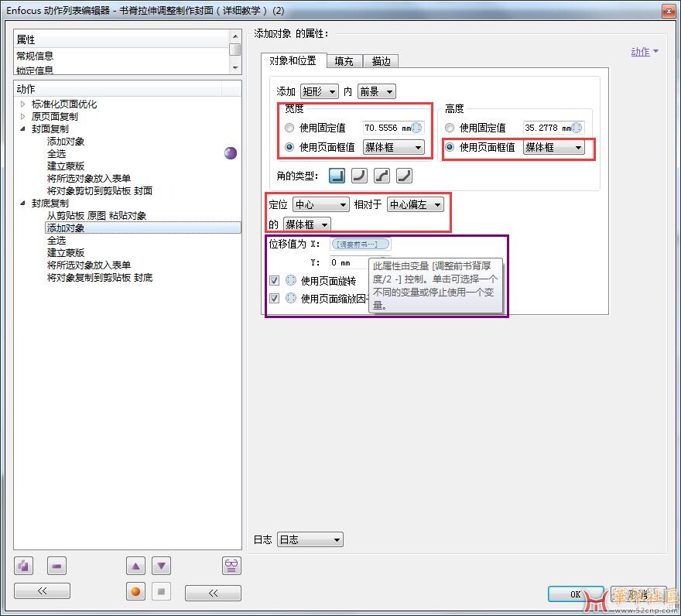Open the 前景 layer dropdown
Screen dimensions: 681x616
click(x=377, y=91)
